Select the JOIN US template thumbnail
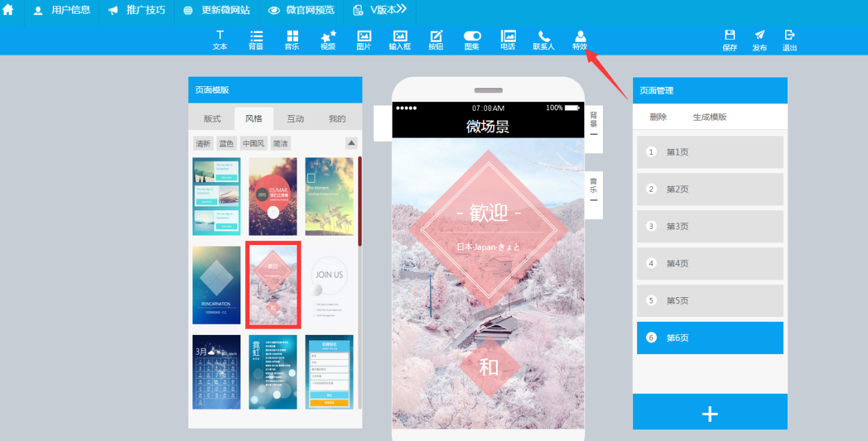This screenshot has width=868, height=441. [x=329, y=285]
